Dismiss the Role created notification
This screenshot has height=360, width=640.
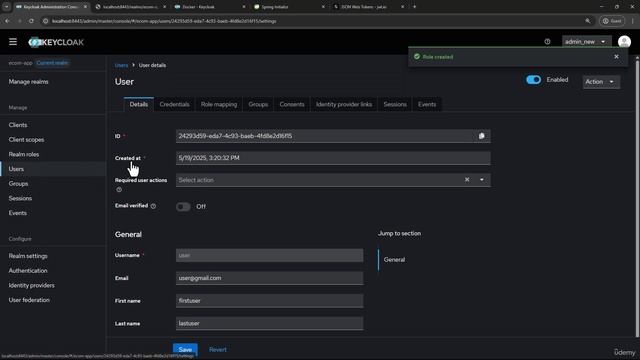pyautogui.click(x=616, y=57)
